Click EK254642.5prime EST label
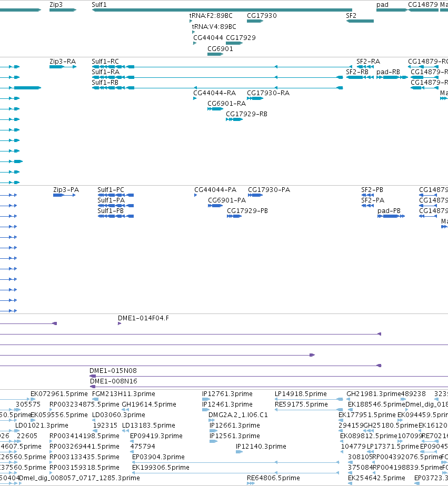Viewport: 448px width, 486px height. (x=376, y=478)
